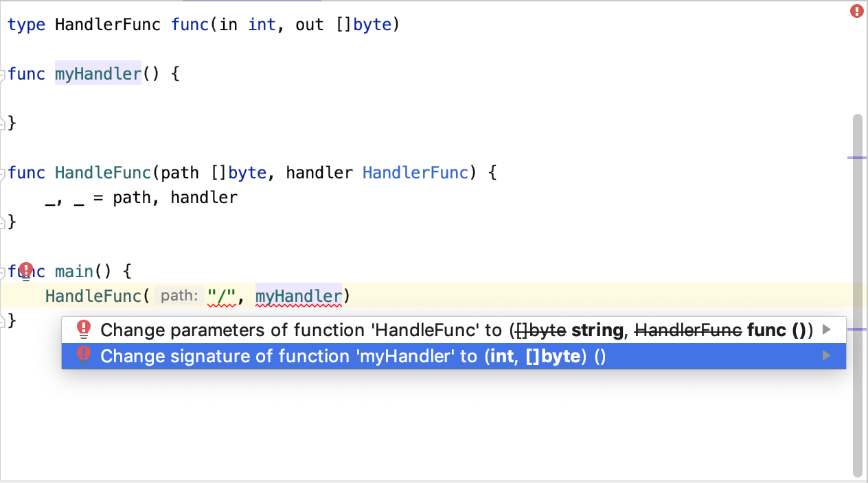This screenshot has width=868, height=483.
Task: Click the upper purple stripe mark in the error gutter
Action: pos(857,158)
